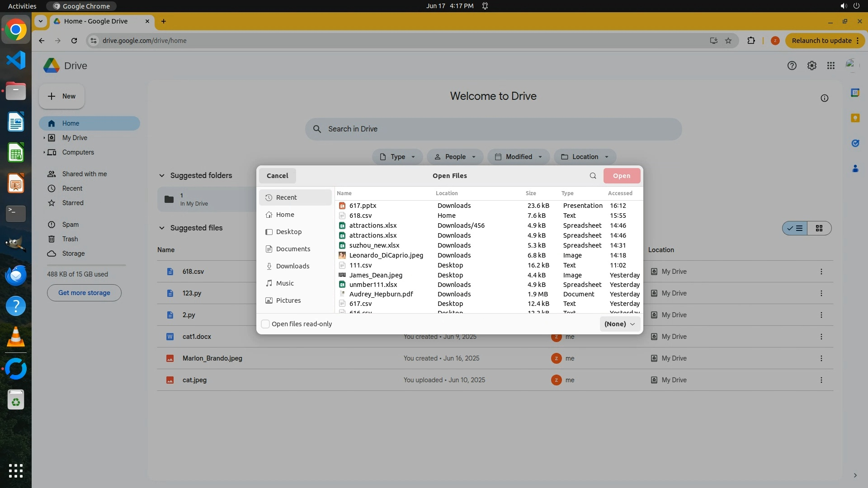Launch VLC from the Ubuntu dock
The image size is (868, 488).
tap(16, 337)
